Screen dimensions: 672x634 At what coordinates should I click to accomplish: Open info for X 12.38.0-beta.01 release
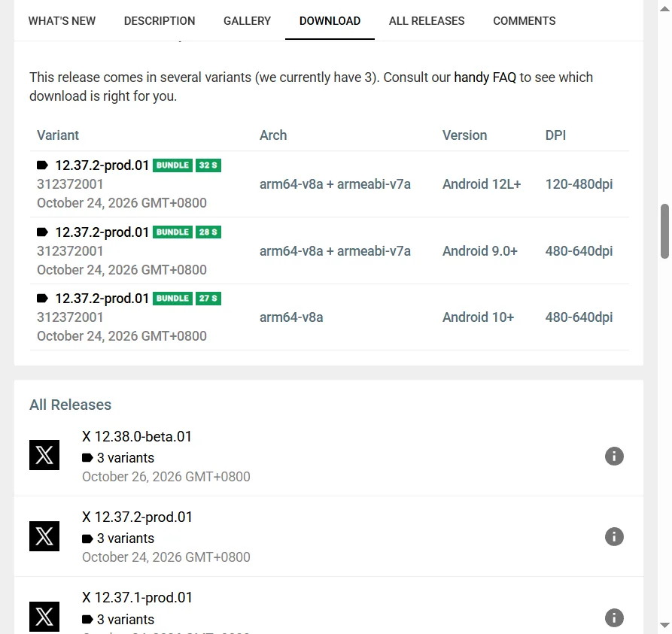[x=614, y=457]
